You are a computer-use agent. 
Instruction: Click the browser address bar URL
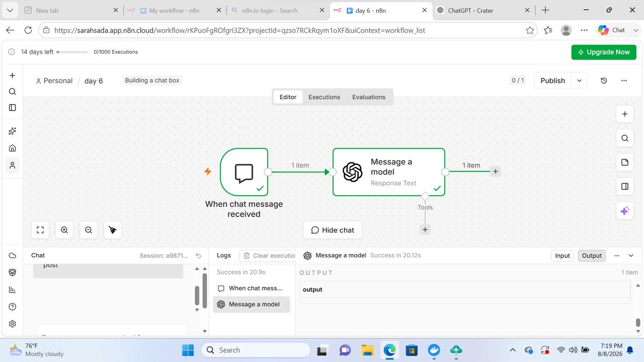(240, 31)
